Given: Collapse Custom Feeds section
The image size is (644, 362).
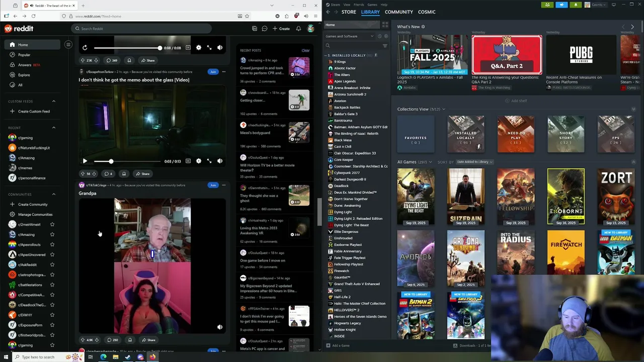Looking at the screenshot, I should [x=54, y=102].
